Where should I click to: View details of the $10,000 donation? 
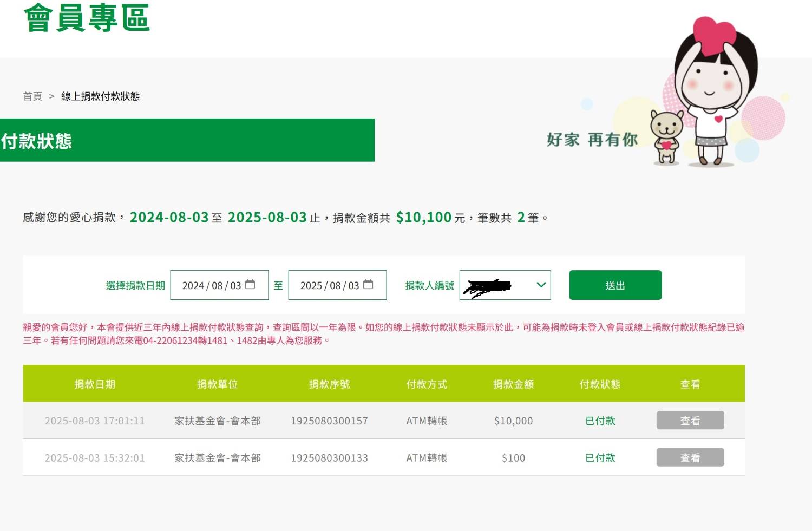tap(690, 421)
